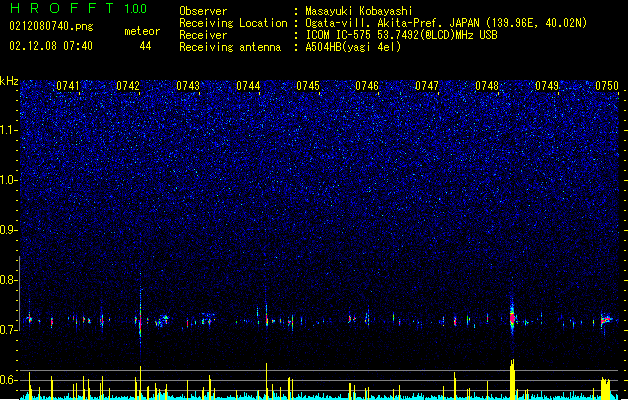The image size is (629, 400).
Task: Click the meteor count value 44
Action: click(145, 46)
